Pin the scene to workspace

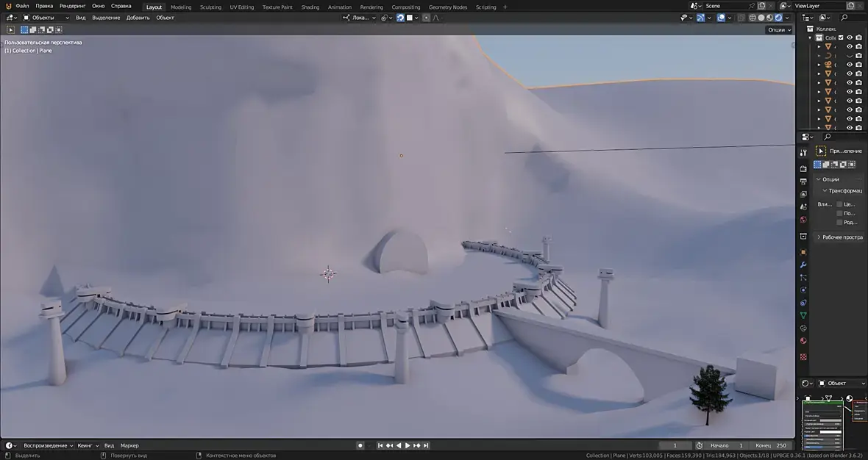pos(752,6)
